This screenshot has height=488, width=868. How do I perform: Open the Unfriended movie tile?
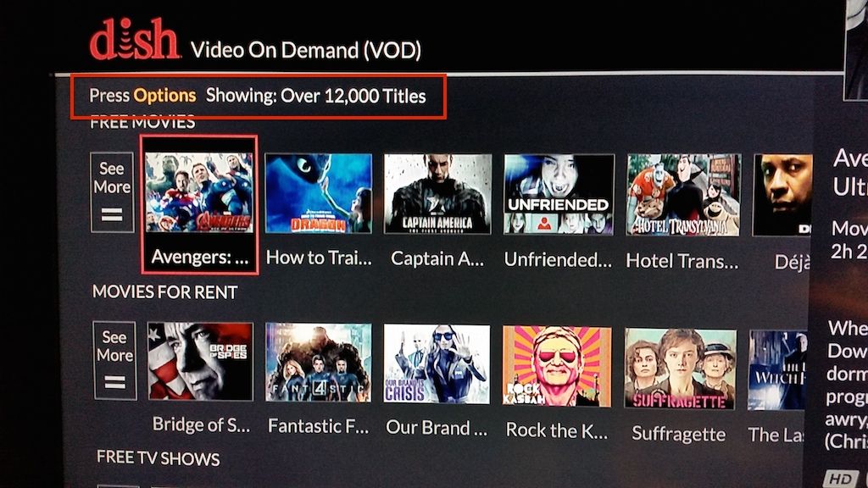click(559, 194)
